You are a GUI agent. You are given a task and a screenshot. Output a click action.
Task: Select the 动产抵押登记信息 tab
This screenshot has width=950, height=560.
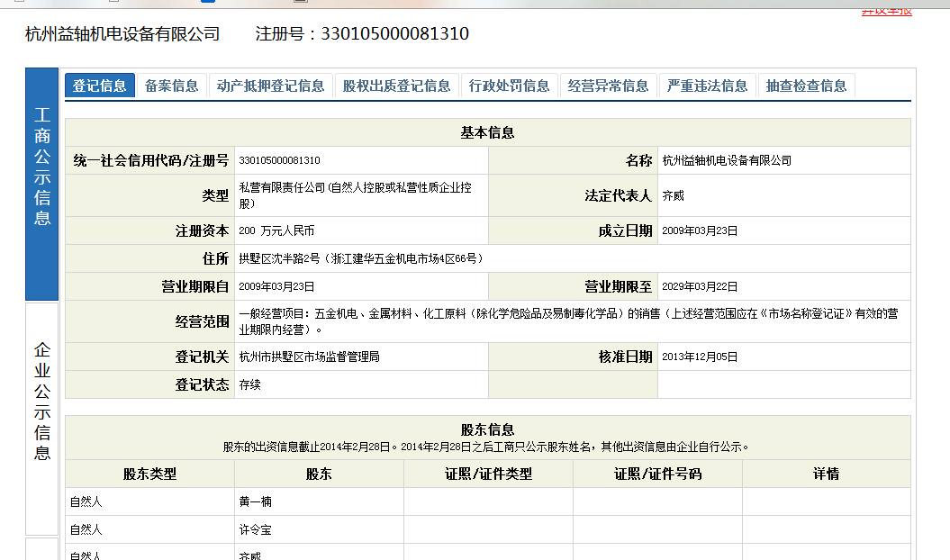pyautogui.click(x=270, y=86)
